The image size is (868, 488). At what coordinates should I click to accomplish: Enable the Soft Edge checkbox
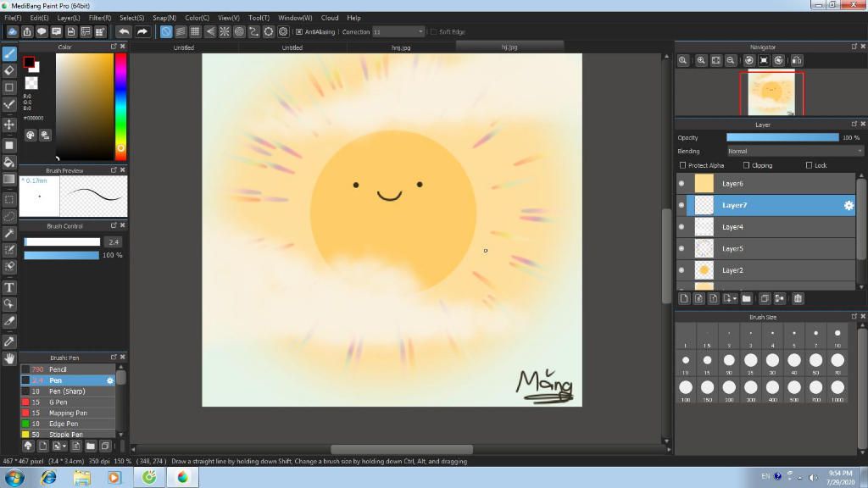tap(433, 32)
